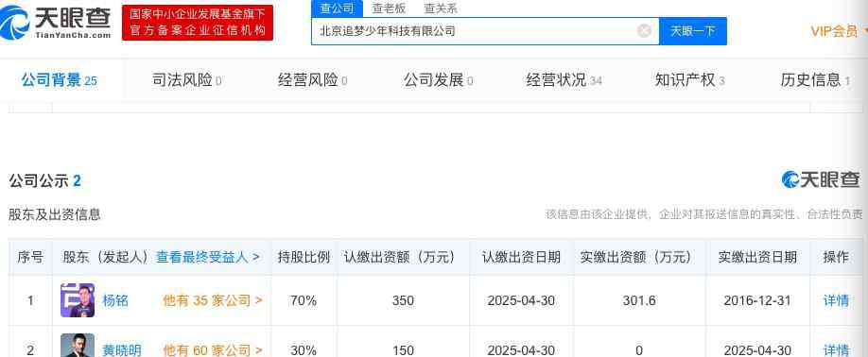Click the 持股比例 column header

(x=304, y=257)
